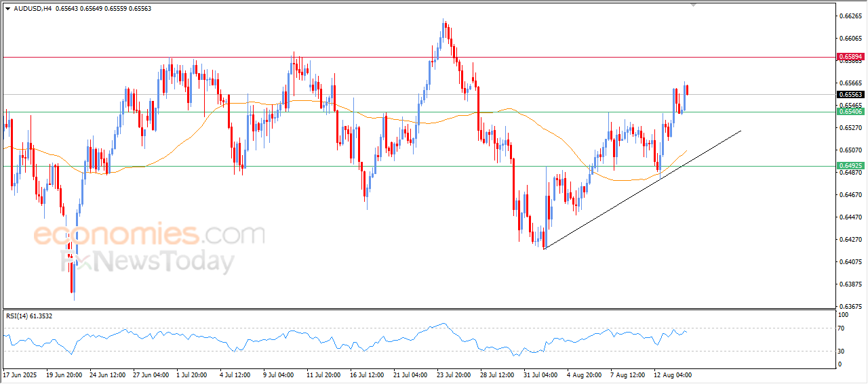Click the red 0.65894 price label

click(x=850, y=57)
